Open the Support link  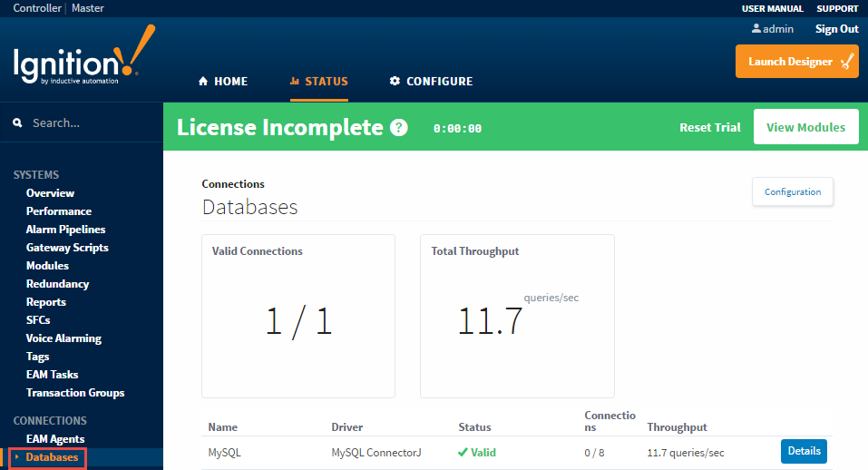tap(836, 8)
